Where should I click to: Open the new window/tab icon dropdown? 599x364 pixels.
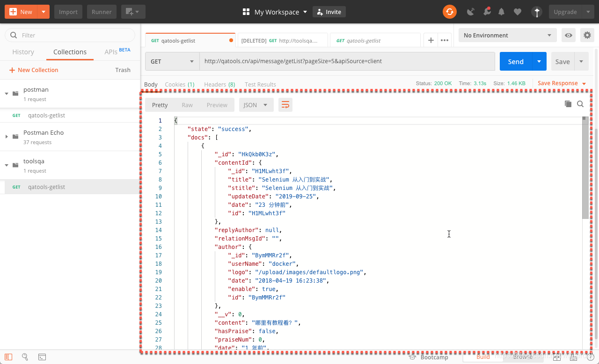(x=133, y=12)
